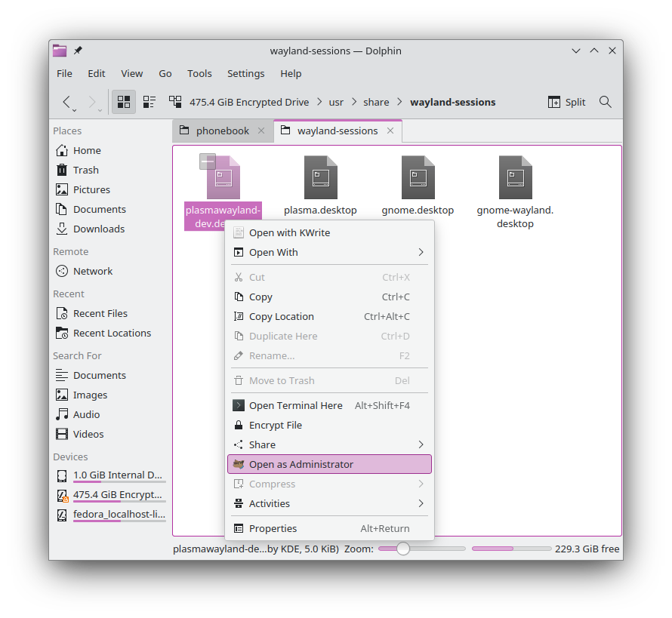Open the search magnifier icon
The width and height of the screenshot is (672, 618).
coord(605,102)
